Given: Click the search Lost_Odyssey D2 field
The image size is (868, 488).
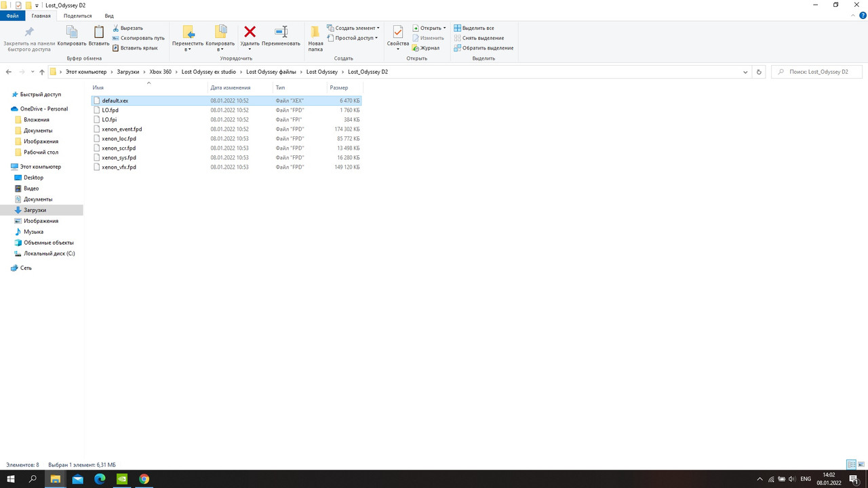Looking at the screenshot, I should pos(816,72).
